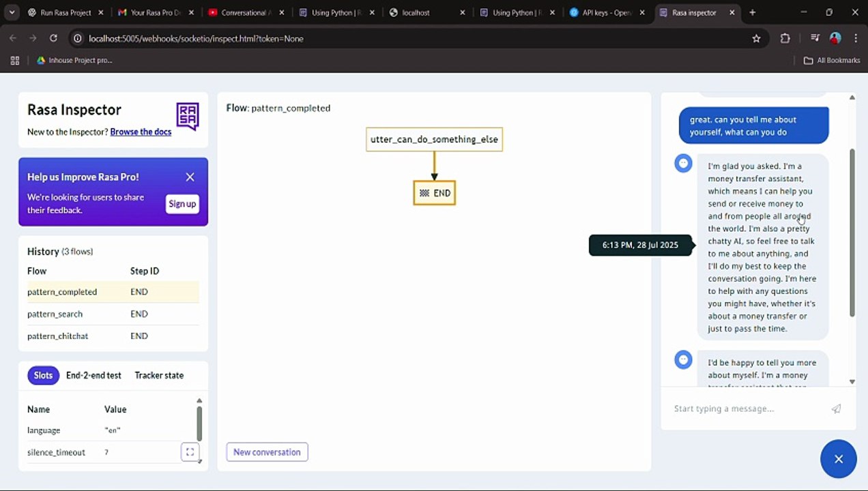Image resolution: width=868 pixels, height=491 pixels.
Task: Start a New conversation
Action: [x=267, y=452]
